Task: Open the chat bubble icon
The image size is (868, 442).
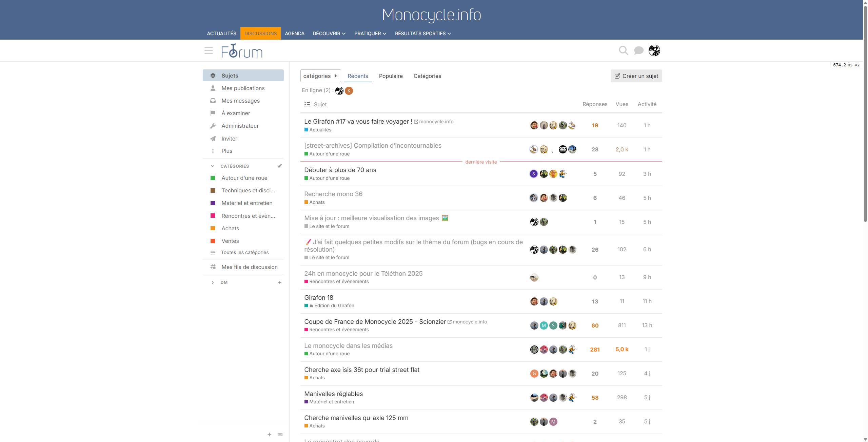Action: pos(638,51)
